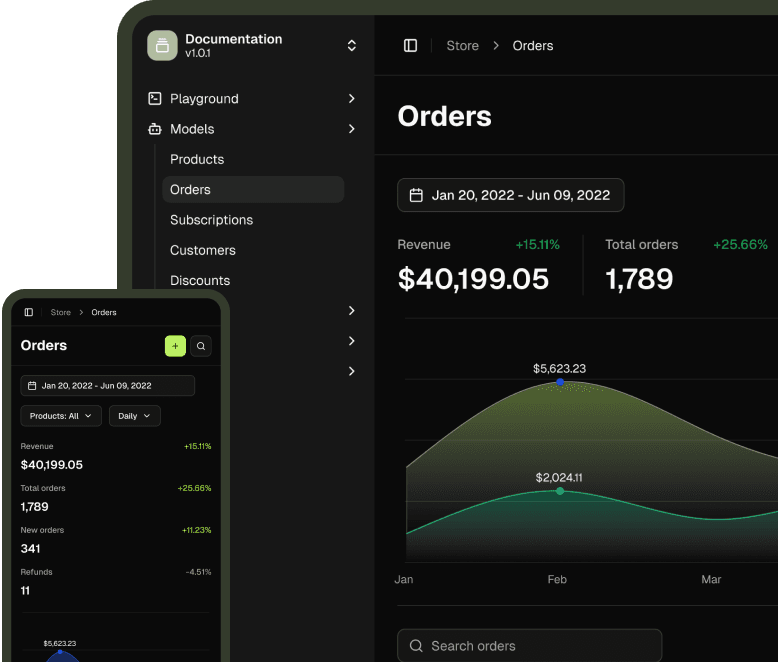The image size is (778, 662).
Task: Open the Daily interval dropdown
Action: (134, 416)
